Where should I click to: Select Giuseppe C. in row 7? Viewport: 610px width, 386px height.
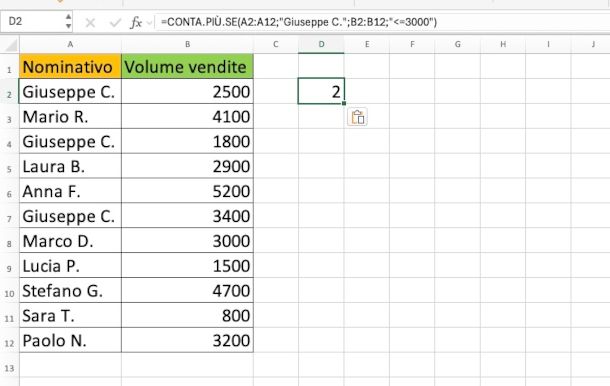70,216
